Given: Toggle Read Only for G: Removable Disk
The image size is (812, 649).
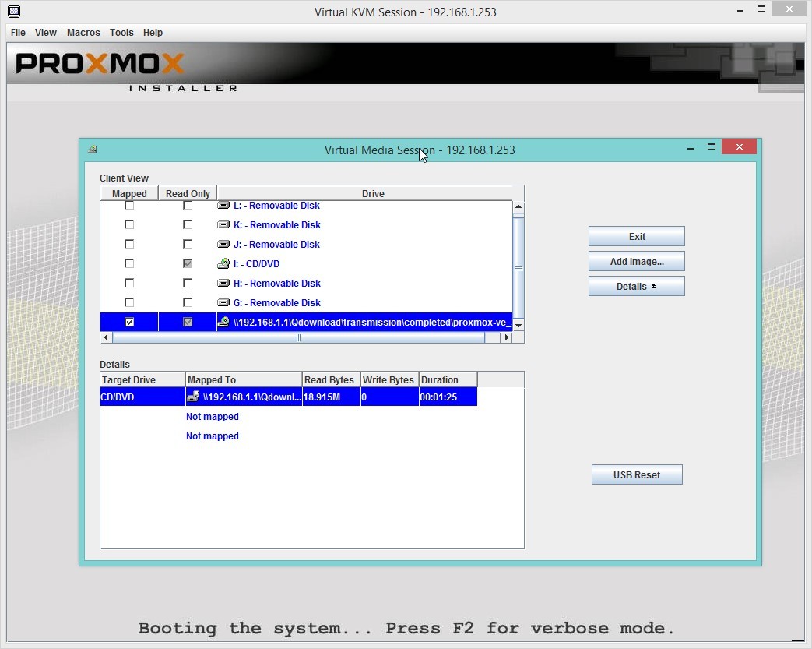Looking at the screenshot, I should pos(188,302).
